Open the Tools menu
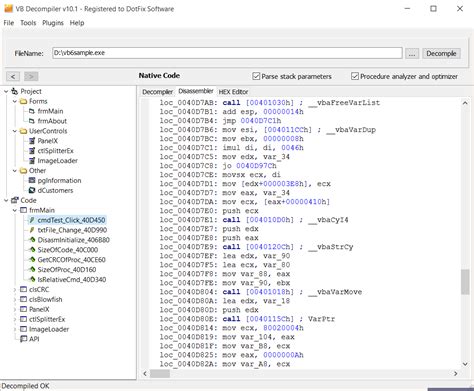Viewport: 474px width, 391px height. pyautogui.click(x=28, y=23)
